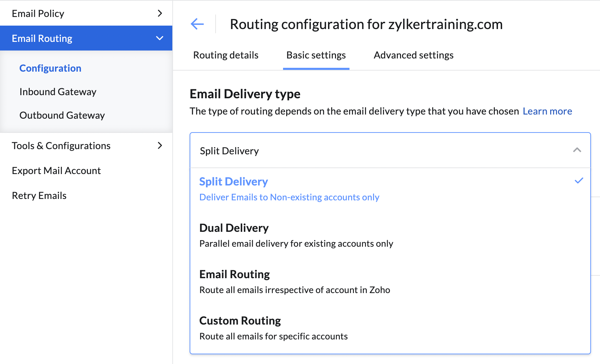
Task: Collapse the Email Routing sidebar section
Action: pyautogui.click(x=160, y=38)
